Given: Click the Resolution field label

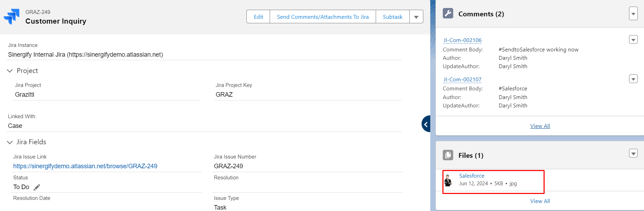Looking at the screenshot, I should 226,178.
